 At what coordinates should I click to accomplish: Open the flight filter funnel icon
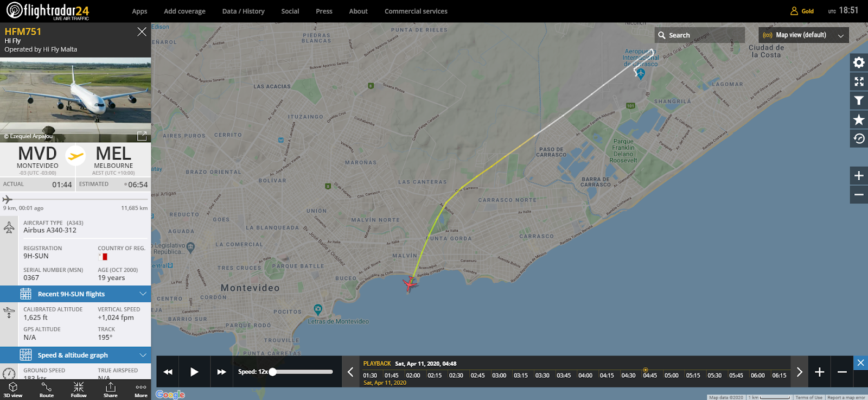858,100
